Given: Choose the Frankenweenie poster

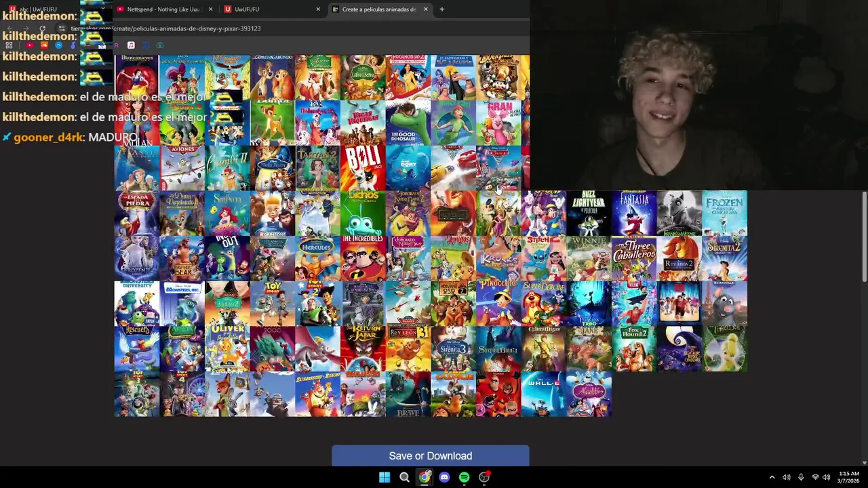Looking at the screenshot, I should tap(679, 213).
